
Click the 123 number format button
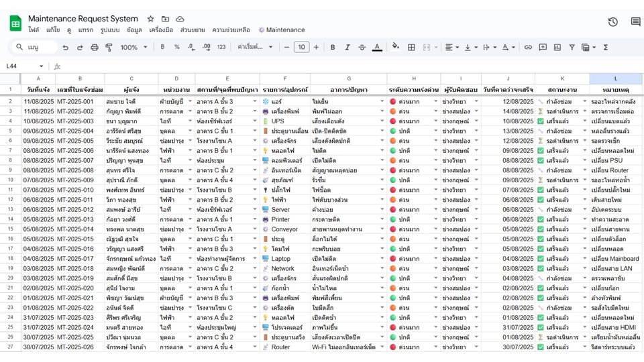coord(221,47)
